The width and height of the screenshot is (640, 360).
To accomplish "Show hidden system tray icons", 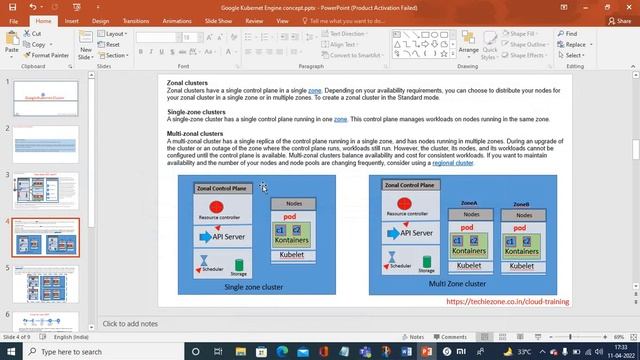I will 542,351.
